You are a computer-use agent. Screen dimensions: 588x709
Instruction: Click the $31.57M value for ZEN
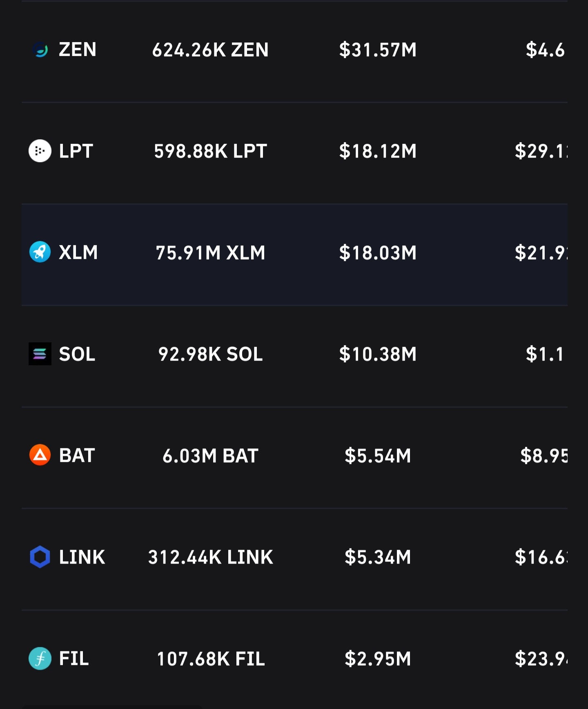point(378,50)
